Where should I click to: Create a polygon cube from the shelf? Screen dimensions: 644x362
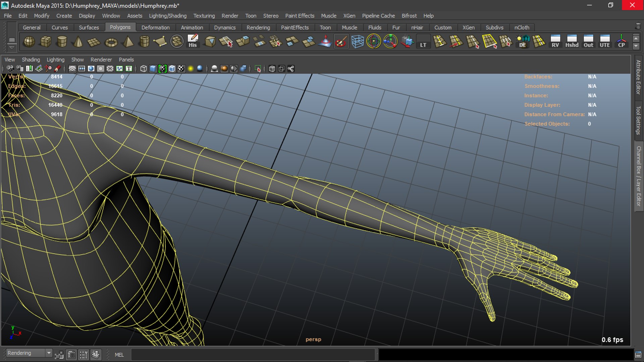coord(46,42)
